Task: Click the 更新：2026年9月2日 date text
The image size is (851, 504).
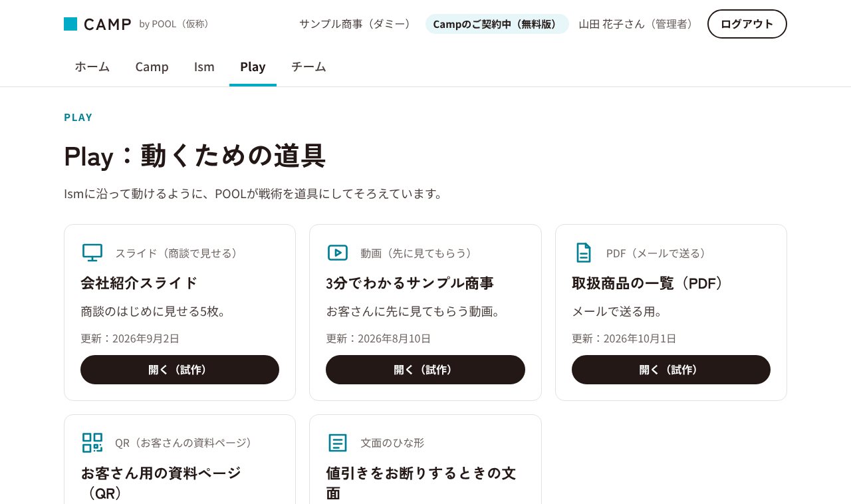Action: pyautogui.click(x=130, y=338)
